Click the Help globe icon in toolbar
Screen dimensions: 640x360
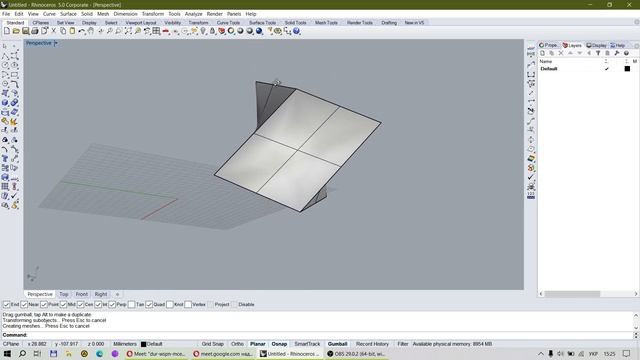coord(296,31)
